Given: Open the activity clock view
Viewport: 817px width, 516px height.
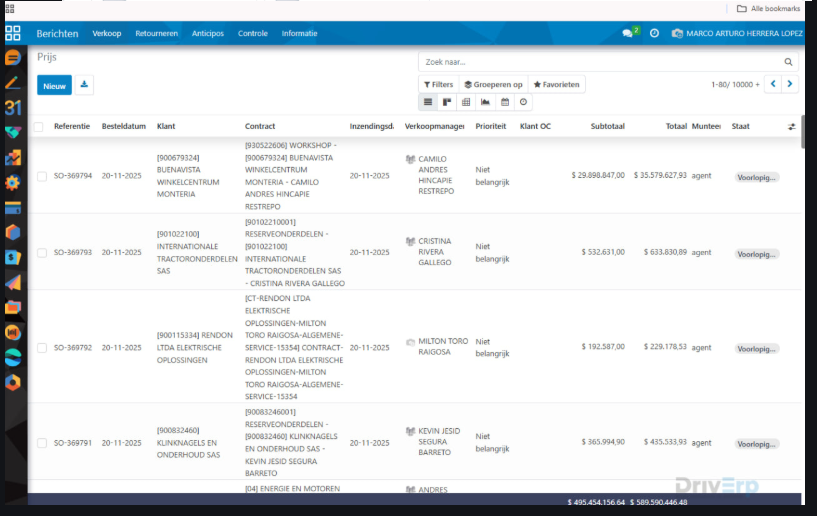Looking at the screenshot, I should (x=523, y=102).
